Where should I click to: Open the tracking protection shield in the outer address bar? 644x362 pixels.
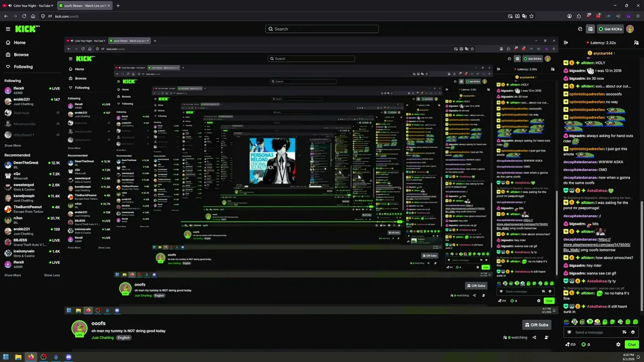(x=43, y=16)
